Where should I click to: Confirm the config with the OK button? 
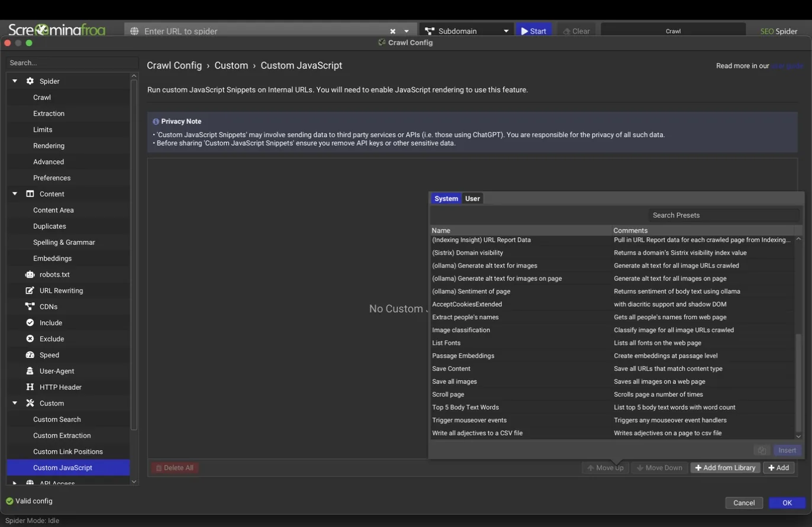coord(787,503)
